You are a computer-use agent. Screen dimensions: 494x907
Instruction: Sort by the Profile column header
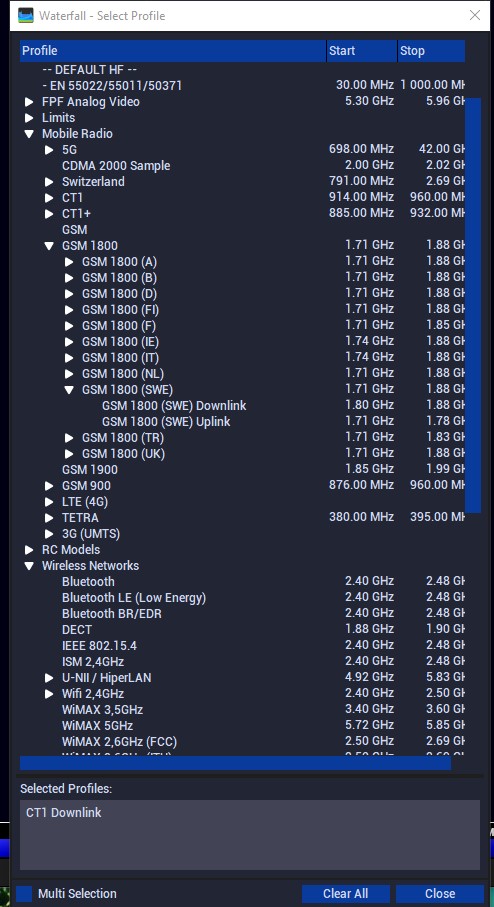pos(173,51)
